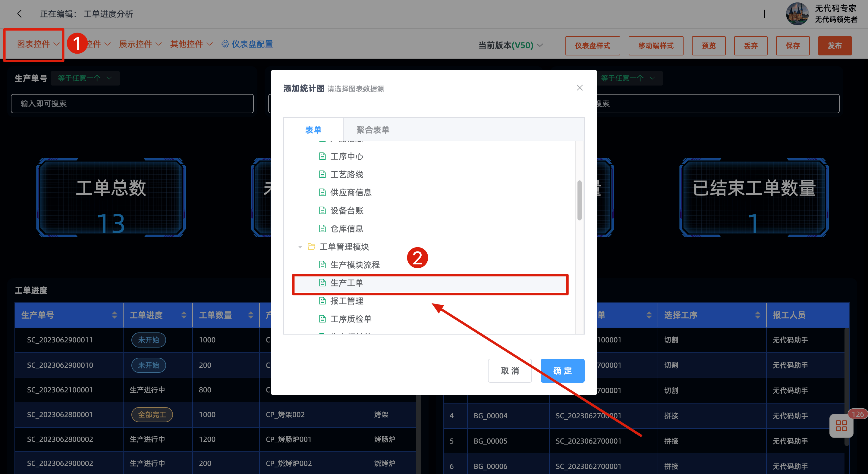Expand the 当前版本(V50) version dropdown
The width and height of the screenshot is (868, 474).
[511, 45]
